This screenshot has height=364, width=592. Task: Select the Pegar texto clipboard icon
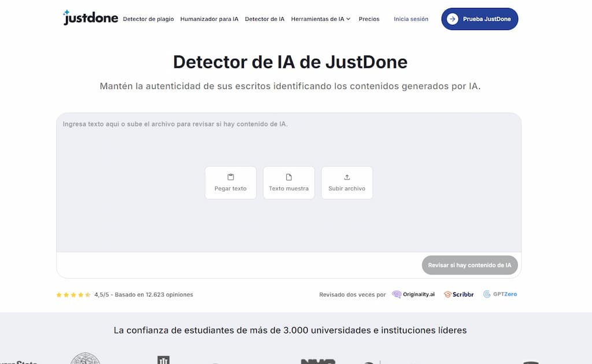pyautogui.click(x=231, y=176)
